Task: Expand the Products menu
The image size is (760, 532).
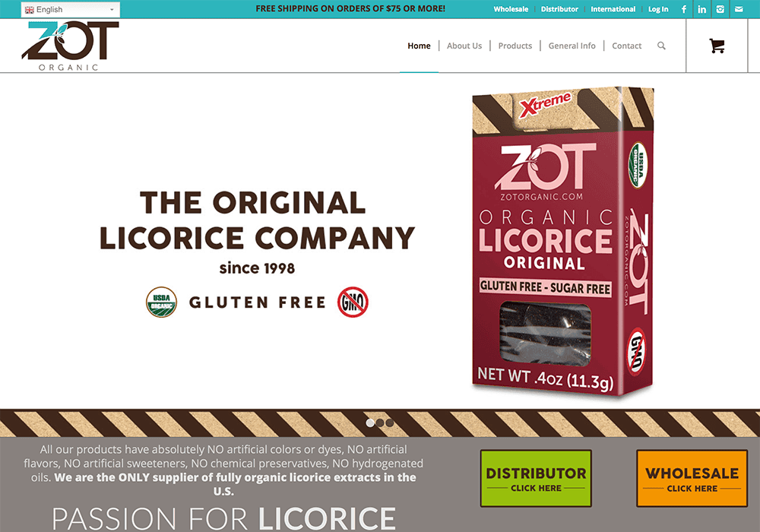Action: click(515, 46)
